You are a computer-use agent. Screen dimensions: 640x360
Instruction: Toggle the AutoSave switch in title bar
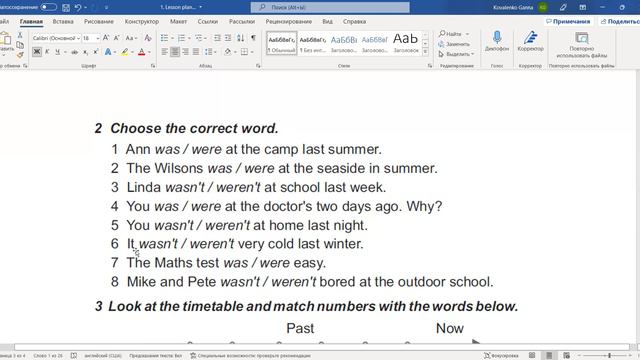click(49, 7)
